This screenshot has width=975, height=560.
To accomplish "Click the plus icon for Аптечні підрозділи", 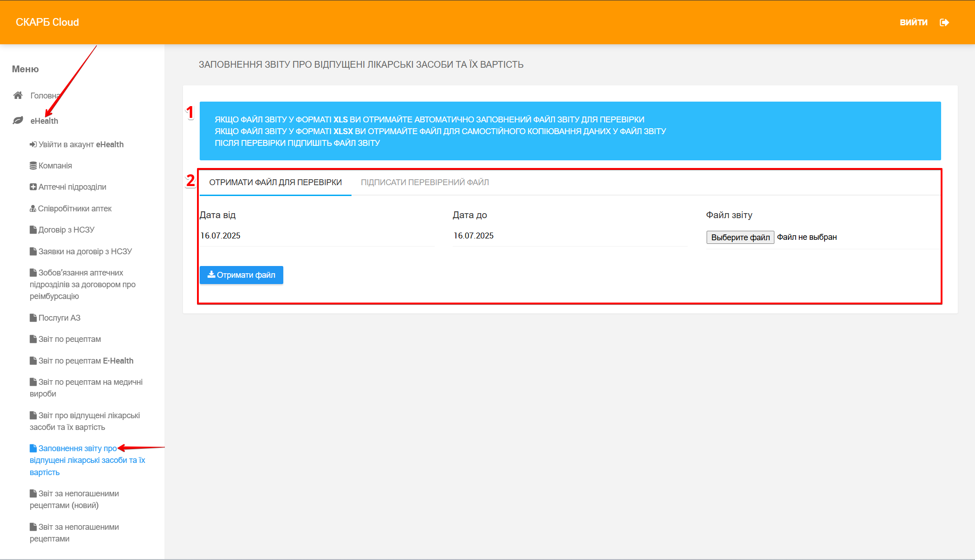I will [33, 187].
